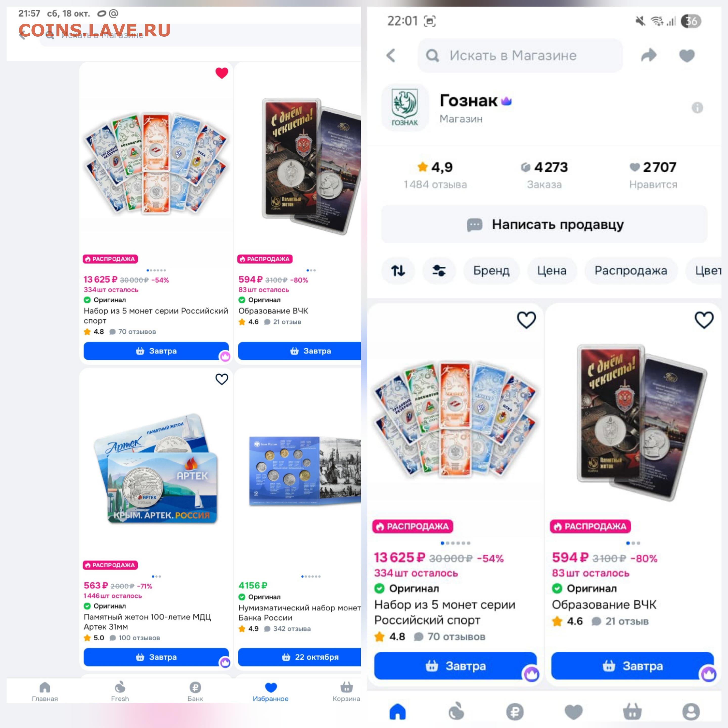This screenshot has width=728, height=728.
Task: Switch to Избранное tab
Action: coord(270,692)
